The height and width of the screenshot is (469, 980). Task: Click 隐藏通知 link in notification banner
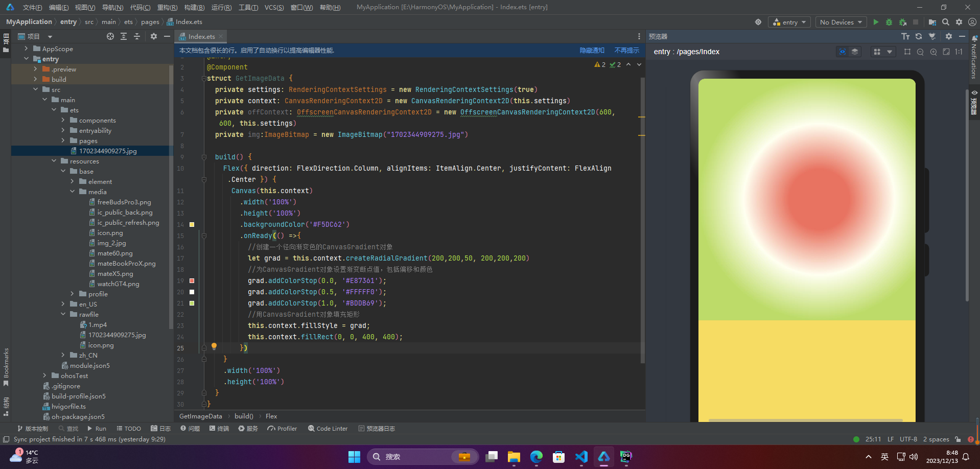pyautogui.click(x=592, y=50)
